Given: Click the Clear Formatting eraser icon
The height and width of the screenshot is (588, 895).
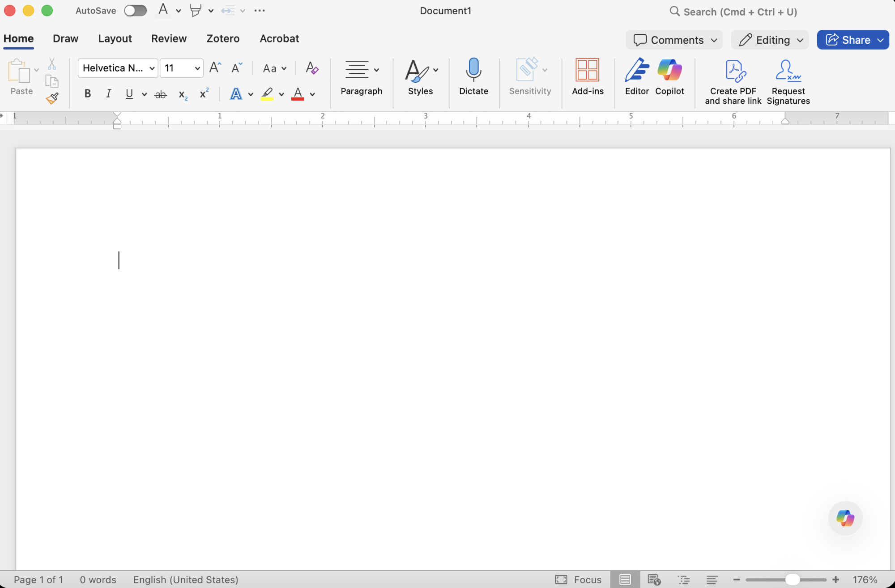Looking at the screenshot, I should coord(312,68).
